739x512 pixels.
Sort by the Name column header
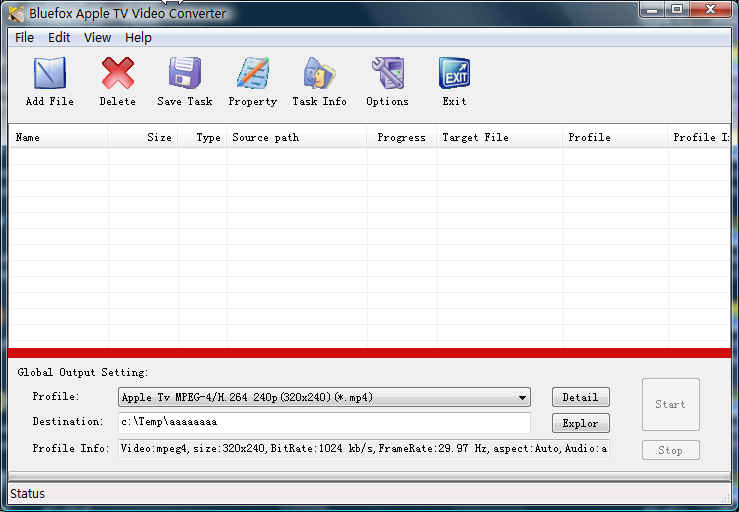coord(59,138)
